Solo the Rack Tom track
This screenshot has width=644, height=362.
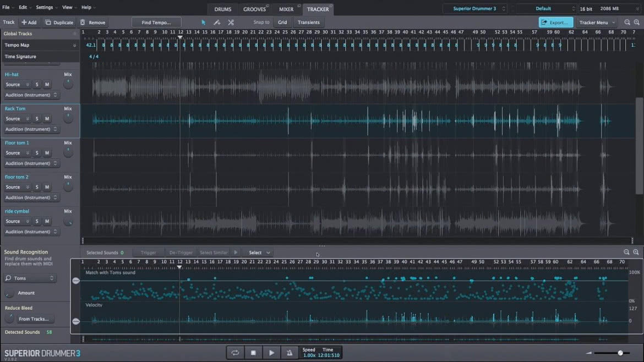[37, 119]
